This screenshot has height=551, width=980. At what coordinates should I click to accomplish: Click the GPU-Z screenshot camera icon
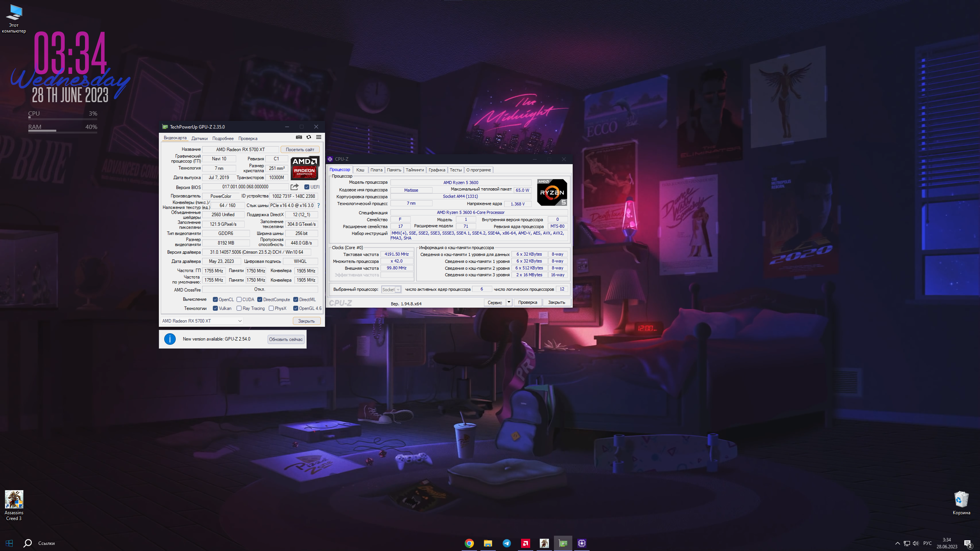tap(299, 137)
